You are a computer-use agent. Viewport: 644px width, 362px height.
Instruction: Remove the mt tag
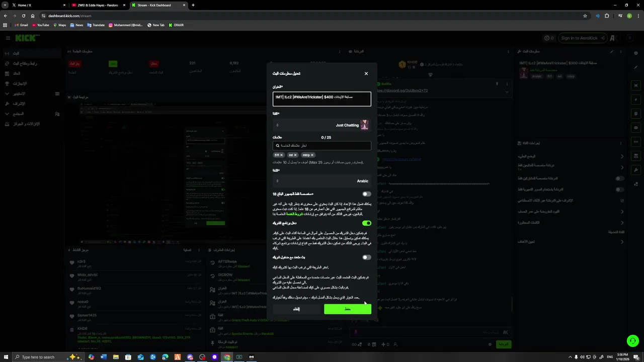click(295, 155)
